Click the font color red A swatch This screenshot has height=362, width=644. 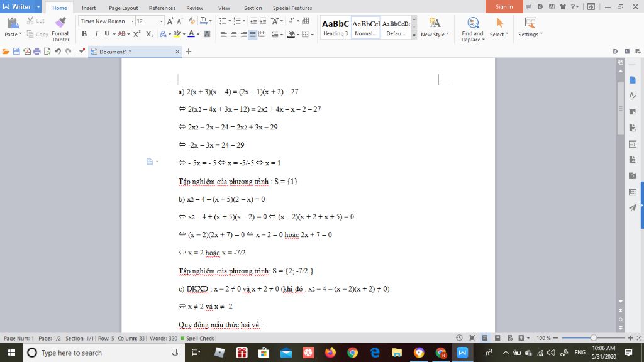(191, 34)
